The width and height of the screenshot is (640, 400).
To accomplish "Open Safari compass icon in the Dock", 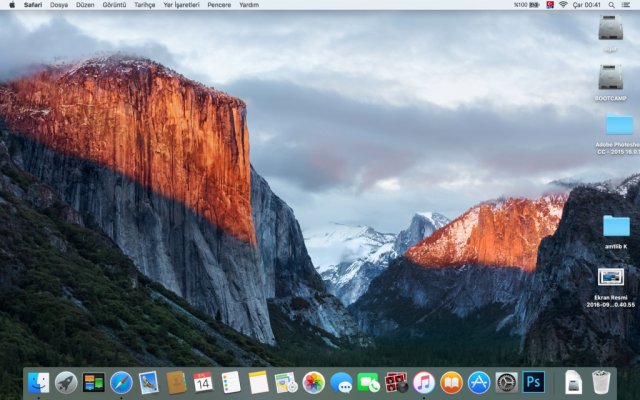I will 121,383.
